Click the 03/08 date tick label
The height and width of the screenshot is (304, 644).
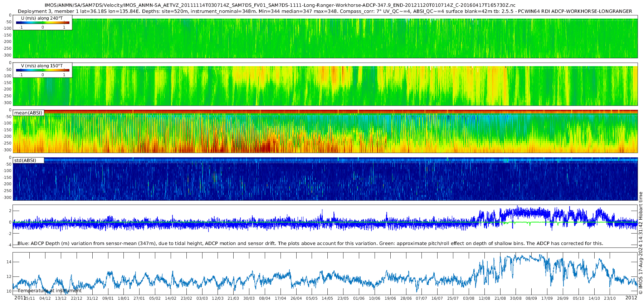pyautogui.click(x=469, y=298)
